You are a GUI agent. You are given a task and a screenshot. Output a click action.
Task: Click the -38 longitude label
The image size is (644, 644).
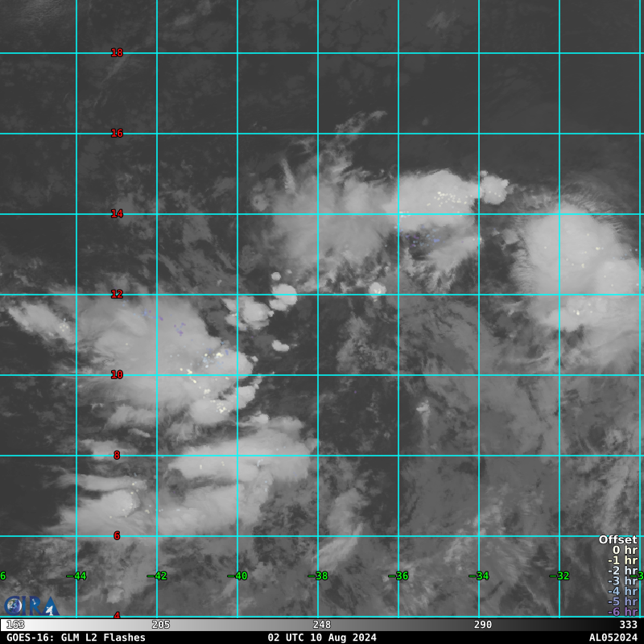pyautogui.click(x=318, y=576)
